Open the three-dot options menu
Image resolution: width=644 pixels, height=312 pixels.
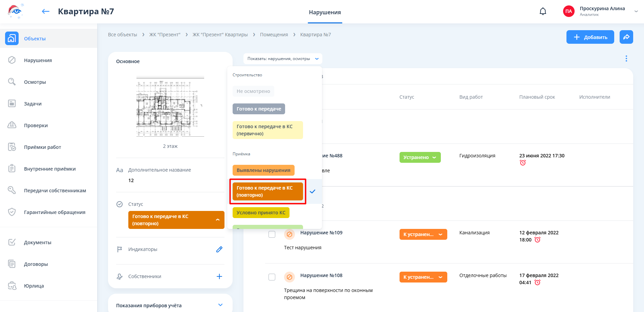[x=626, y=59]
